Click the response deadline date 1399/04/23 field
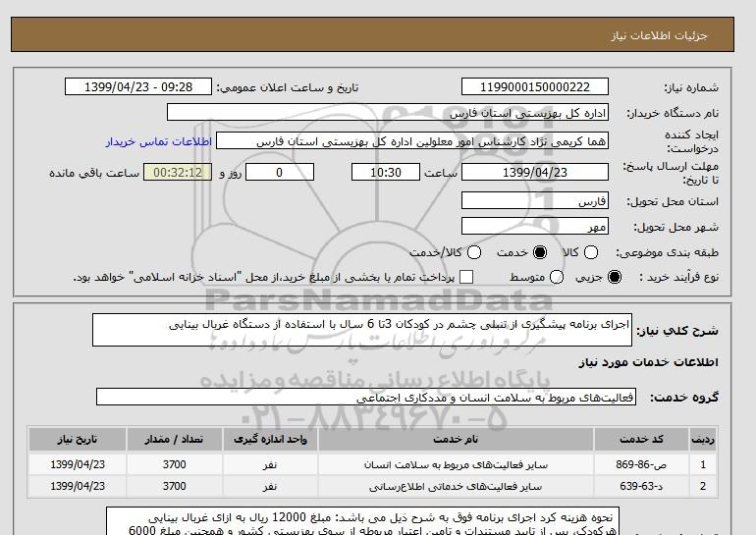Viewport: 756px width, 535px height. click(535, 172)
